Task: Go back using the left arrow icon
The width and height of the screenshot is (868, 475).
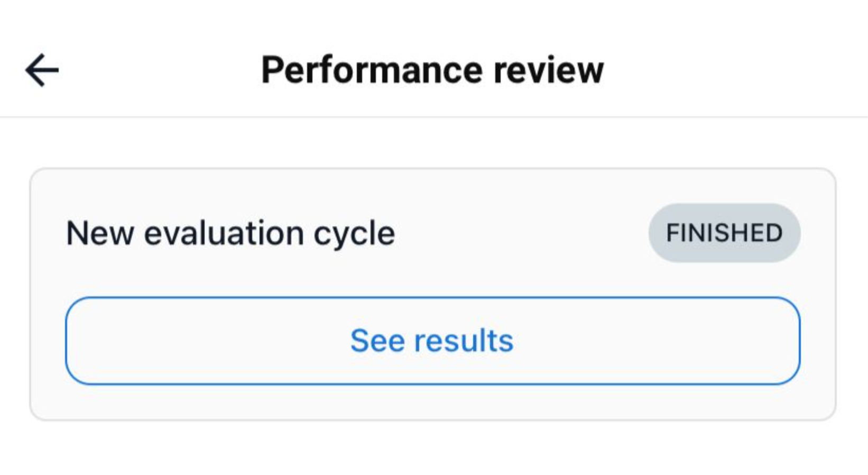Action: click(42, 70)
